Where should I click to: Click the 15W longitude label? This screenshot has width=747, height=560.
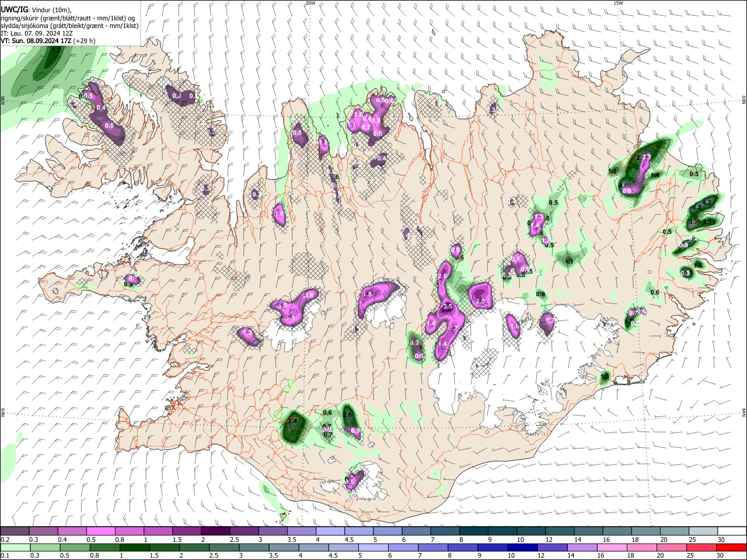click(618, 3)
